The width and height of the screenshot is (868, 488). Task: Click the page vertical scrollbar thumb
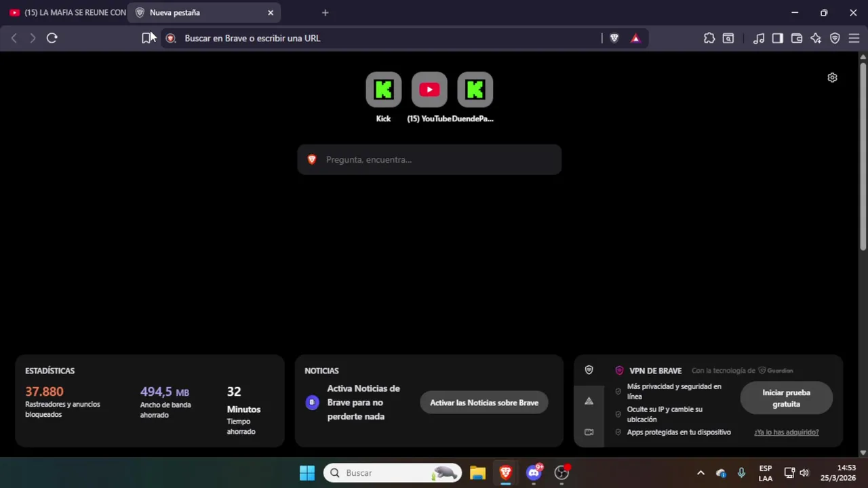(863, 156)
